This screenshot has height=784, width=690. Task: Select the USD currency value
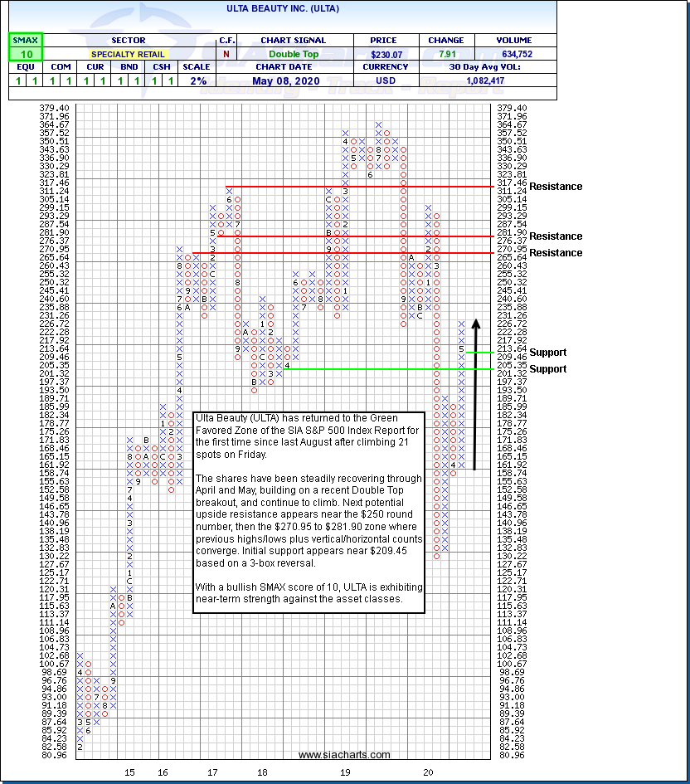385,80
